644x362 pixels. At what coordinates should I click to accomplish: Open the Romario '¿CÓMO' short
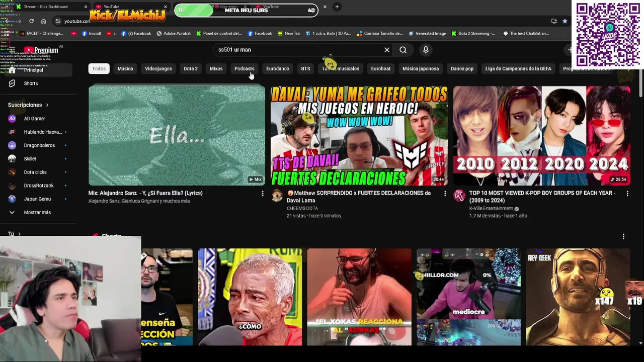pyautogui.click(x=250, y=297)
